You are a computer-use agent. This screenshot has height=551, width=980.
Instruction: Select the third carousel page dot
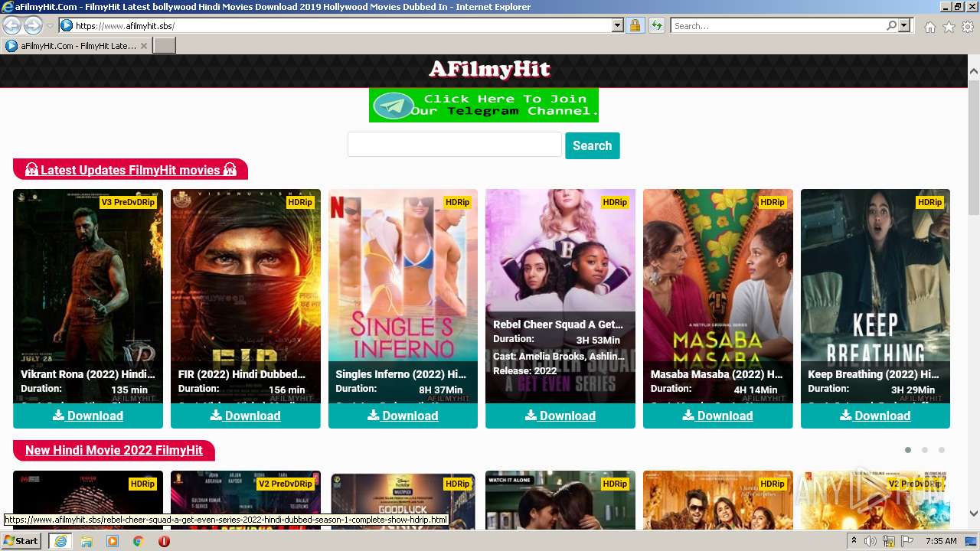point(942,450)
